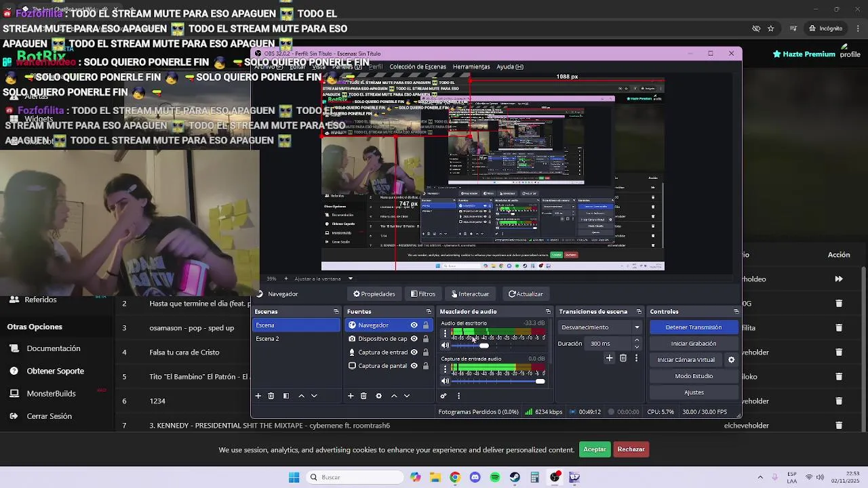Click the Propiedades button for Navegador source

[x=374, y=294]
